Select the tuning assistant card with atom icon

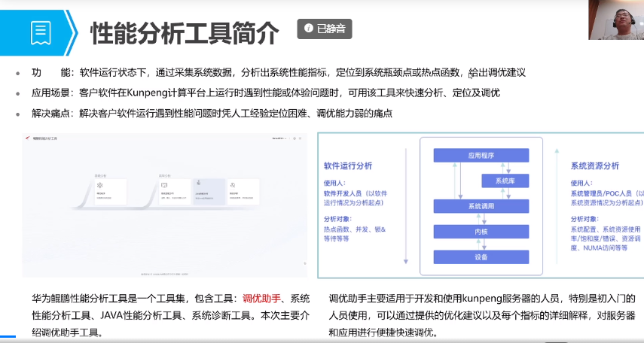(x=111, y=192)
